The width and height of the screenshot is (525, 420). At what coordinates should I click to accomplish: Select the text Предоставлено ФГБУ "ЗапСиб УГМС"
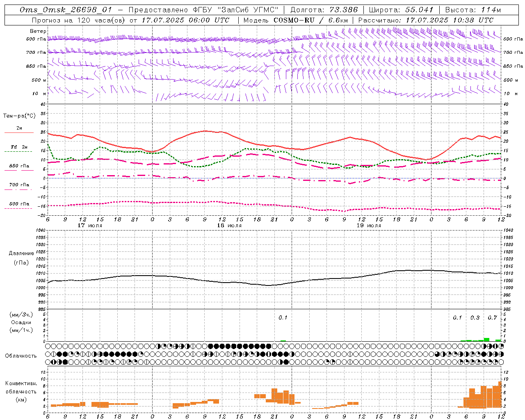(203, 10)
